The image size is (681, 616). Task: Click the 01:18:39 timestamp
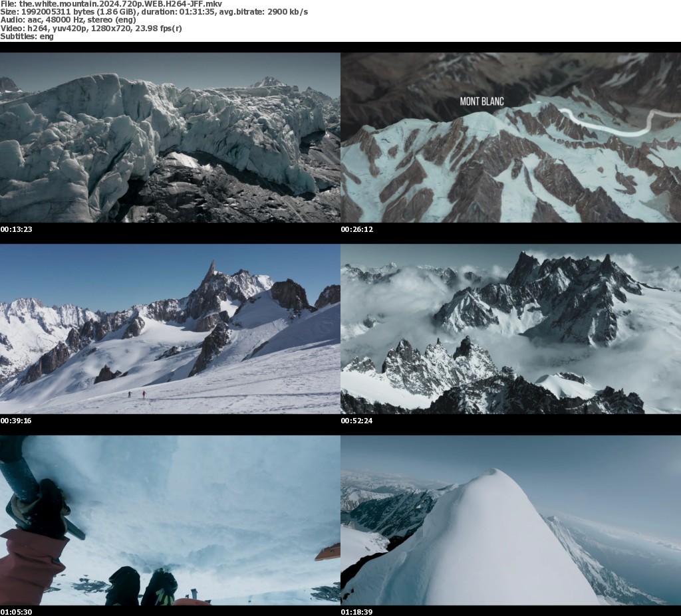point(357,611)
